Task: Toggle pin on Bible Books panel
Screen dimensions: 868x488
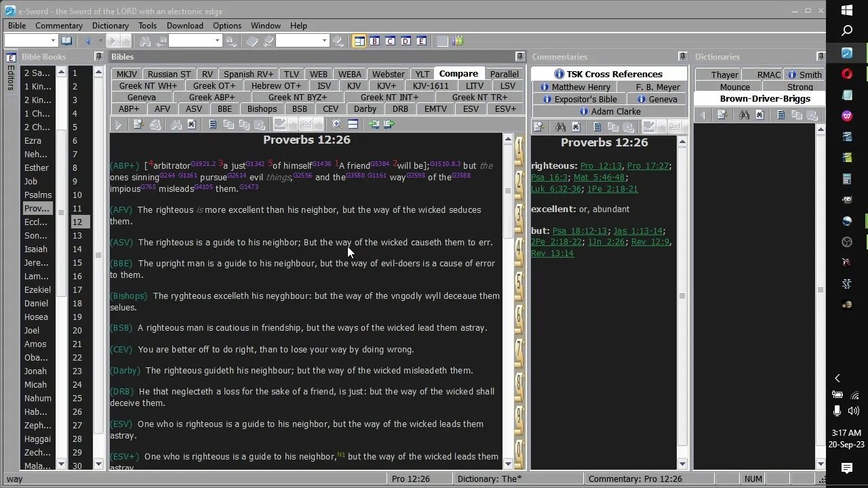Action: [98, 56]
